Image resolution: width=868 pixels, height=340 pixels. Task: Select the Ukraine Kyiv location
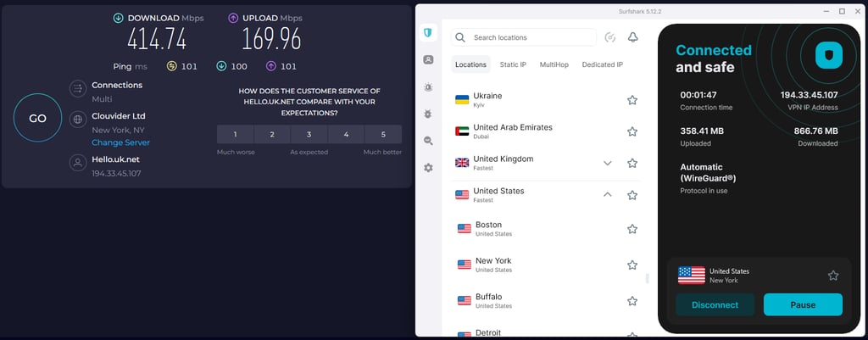point(546,100)
